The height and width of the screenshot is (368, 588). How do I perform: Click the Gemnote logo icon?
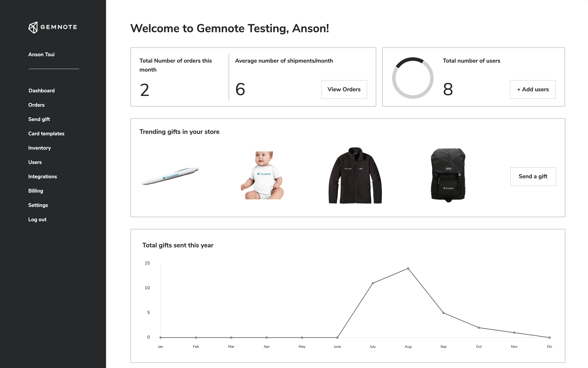[33, 28]
